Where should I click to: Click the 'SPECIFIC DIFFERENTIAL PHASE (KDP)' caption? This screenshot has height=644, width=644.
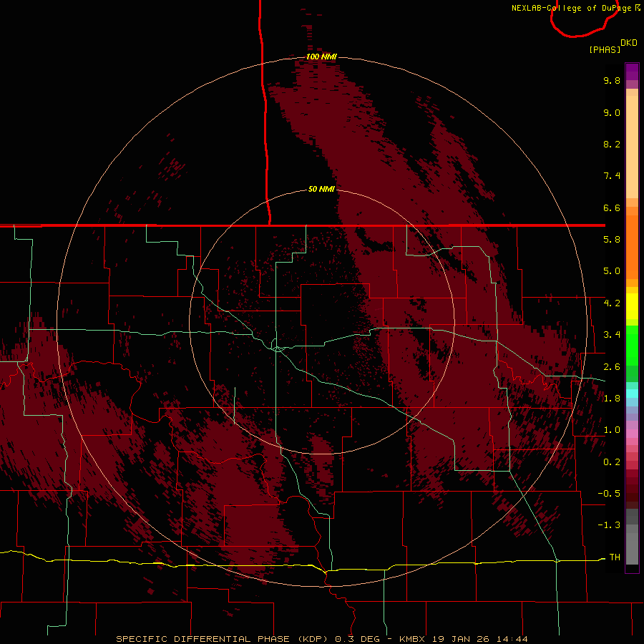(220, 639)
